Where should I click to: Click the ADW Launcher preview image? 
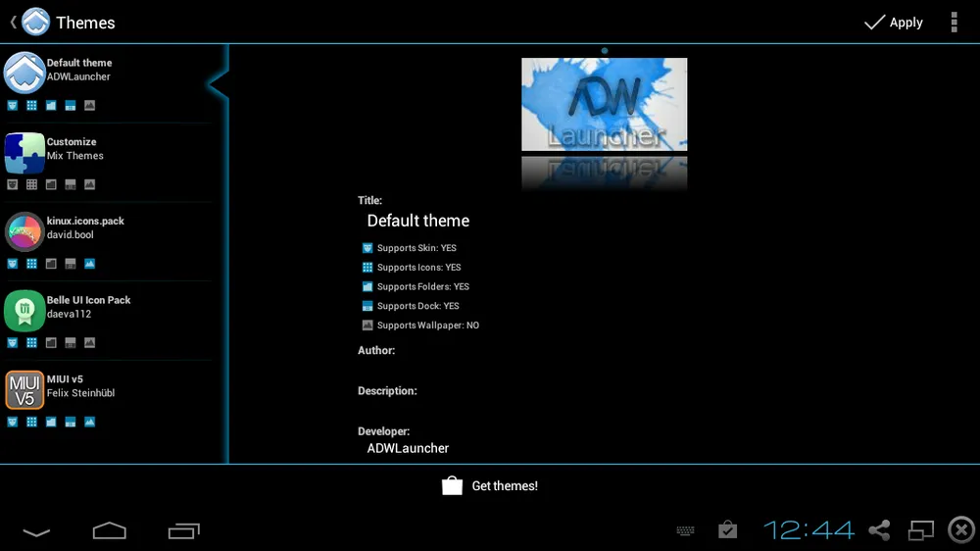coord(605,105)
